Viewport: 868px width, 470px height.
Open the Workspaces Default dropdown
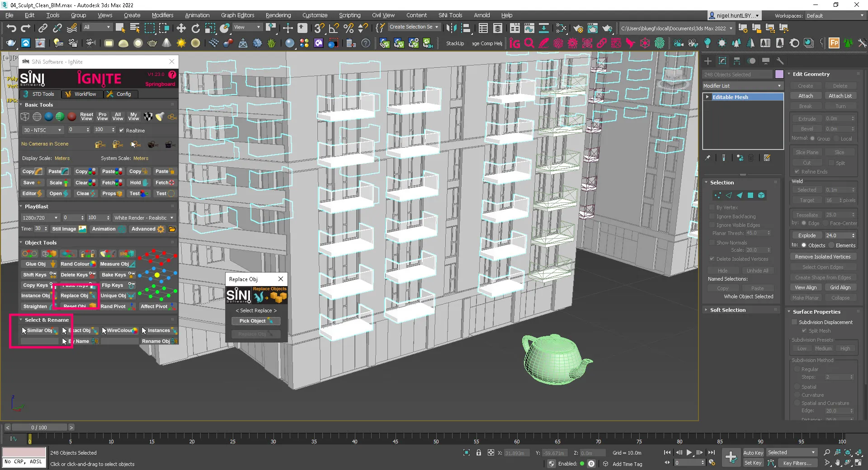835,16
